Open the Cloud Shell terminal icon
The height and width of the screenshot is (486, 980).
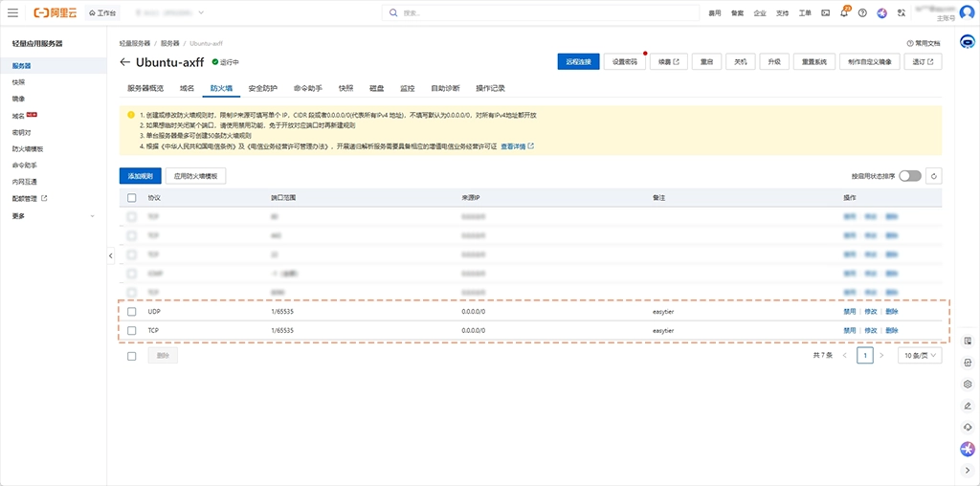pyautogui.click(x=825, y=12)
